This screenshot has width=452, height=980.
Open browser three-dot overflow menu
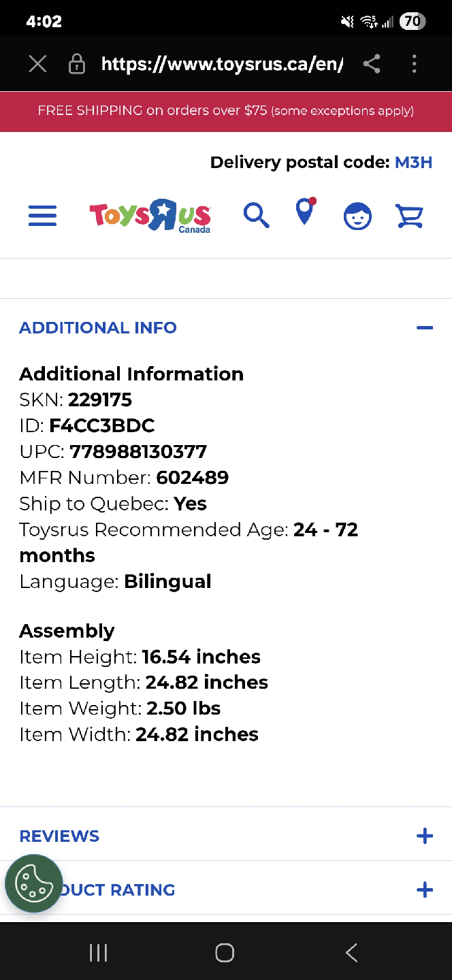coord(414,64)
